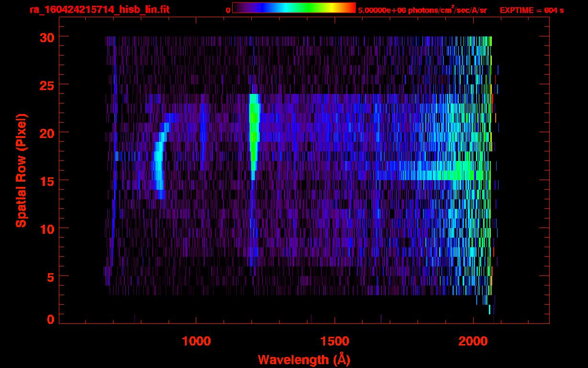Click the 1500 tick label on wavelength axis
This screenshot has width=588, height=368.
point(335,341)
